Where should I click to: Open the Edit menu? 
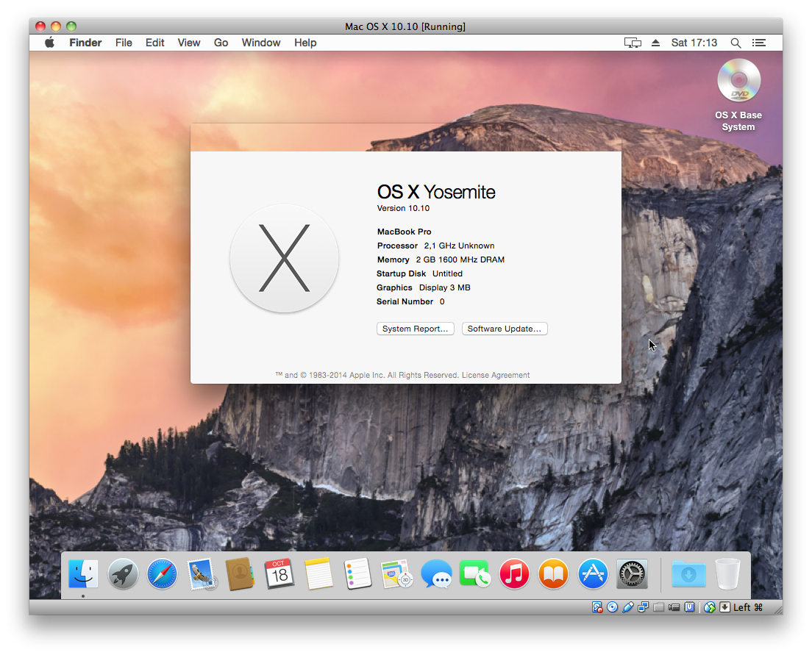(x=155, y=43)
